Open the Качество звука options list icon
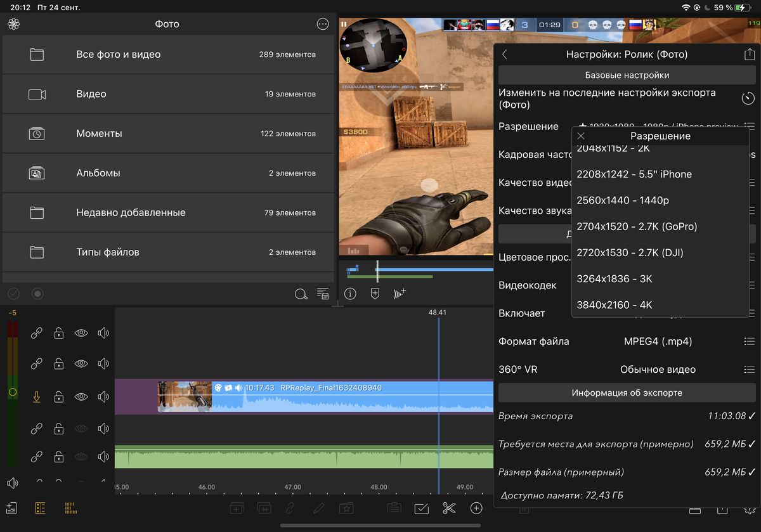 [x=753, y=211]
